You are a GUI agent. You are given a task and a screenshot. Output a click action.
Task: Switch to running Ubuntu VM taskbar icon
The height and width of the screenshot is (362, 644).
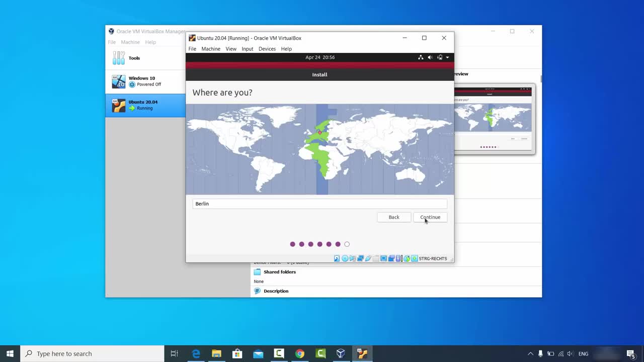(x=362, y=353)
